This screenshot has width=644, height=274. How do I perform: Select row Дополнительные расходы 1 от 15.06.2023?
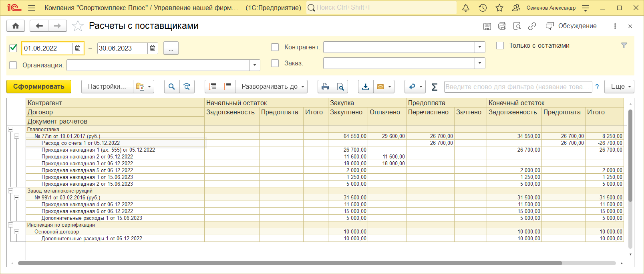(x=324, y=218)
